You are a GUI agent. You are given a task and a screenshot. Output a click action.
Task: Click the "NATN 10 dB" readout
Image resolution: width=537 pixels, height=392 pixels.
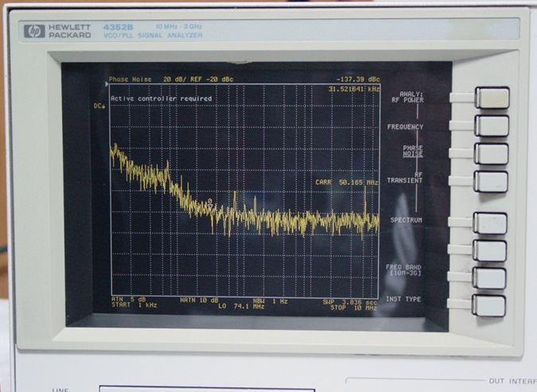pos(199,301)
